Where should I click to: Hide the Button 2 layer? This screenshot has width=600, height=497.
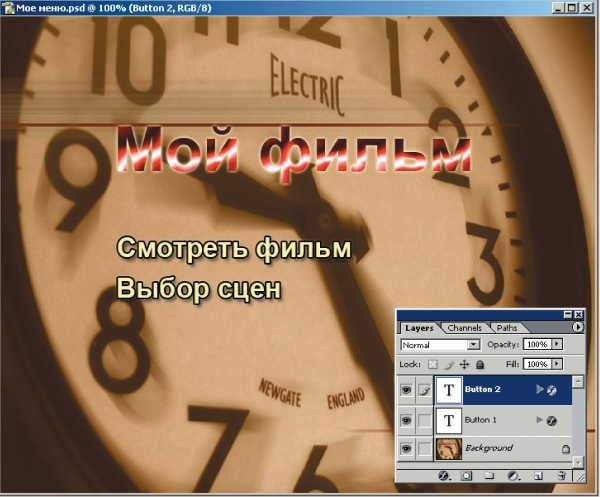[406, 390]
